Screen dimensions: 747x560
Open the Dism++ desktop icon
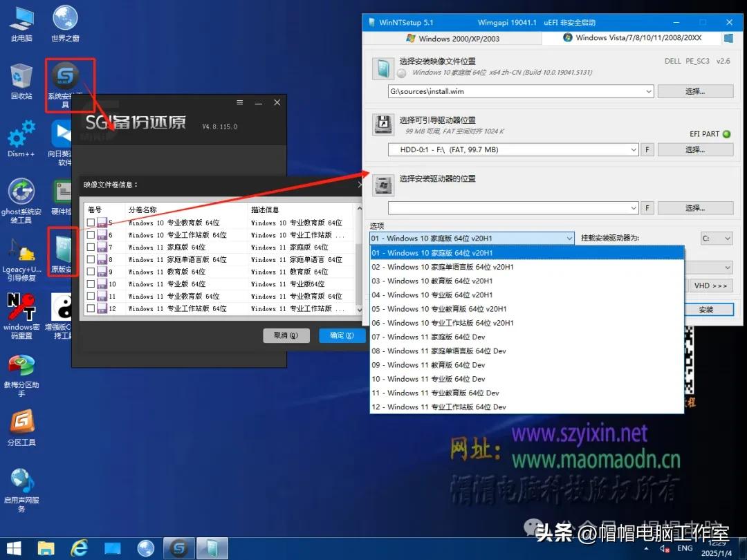[x=21, y=133]
